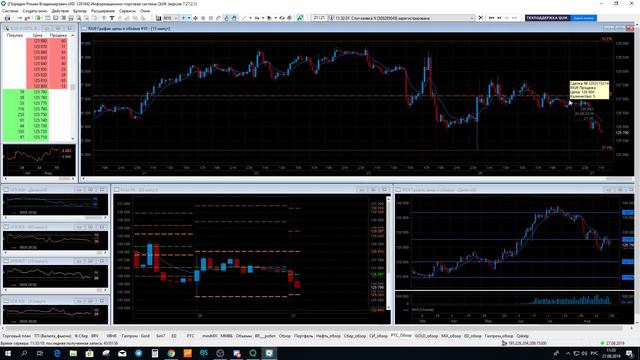Click the Задать вопрос button
The width and height of the screenshot is (640, 360).
coord(584,18)
